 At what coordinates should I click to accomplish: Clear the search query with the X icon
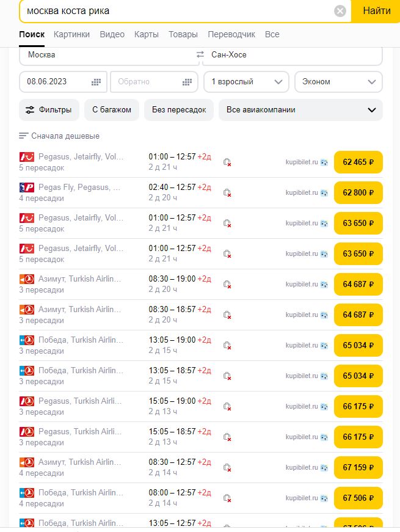pos(340,11)
